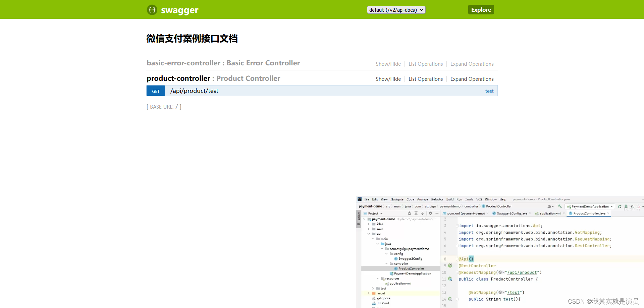Screen dimensions: 644x308
Task: Click the payment-demo breadcrumb
Action: 370,206
